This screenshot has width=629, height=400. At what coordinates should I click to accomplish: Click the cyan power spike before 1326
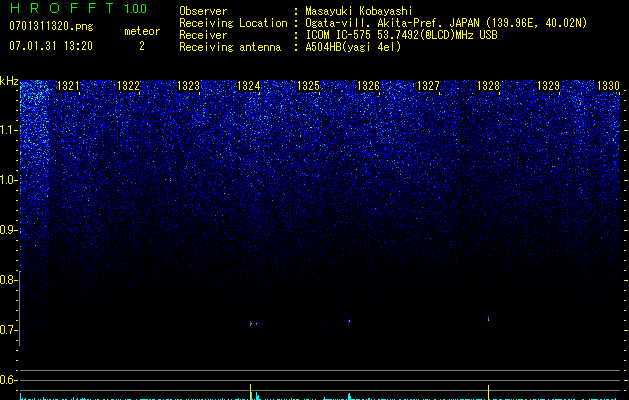click(349, 396)
